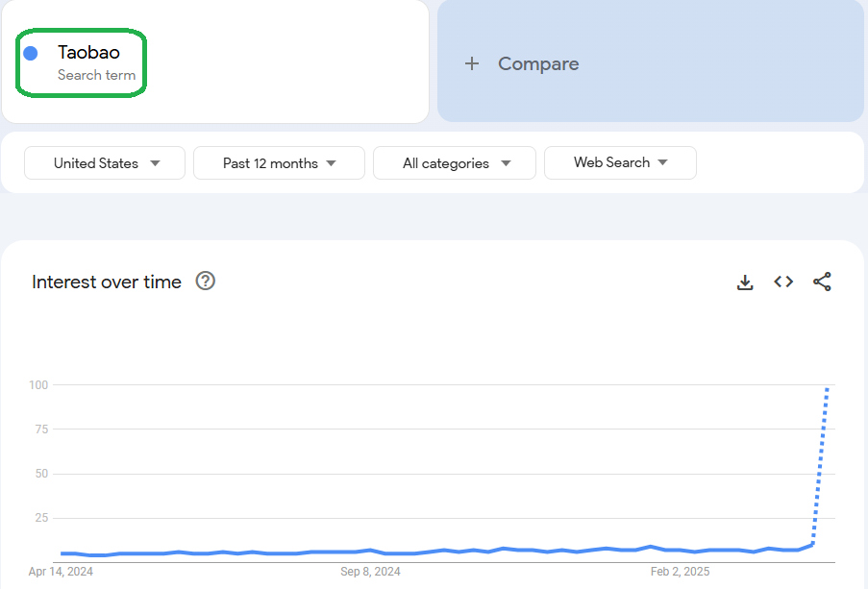Open the embed code icon
Screen dimensions: 868x589
pyautogui.click(x=783, y=282)
